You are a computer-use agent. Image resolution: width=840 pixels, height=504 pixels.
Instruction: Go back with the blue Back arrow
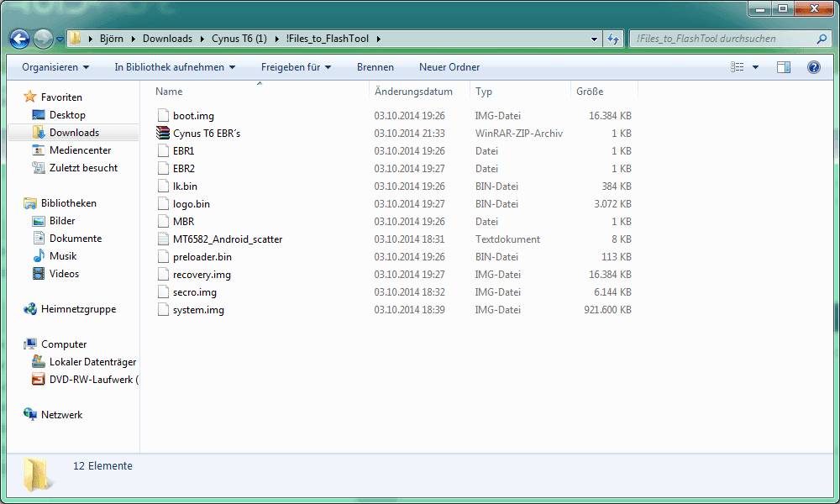click(x=20, y=39)
